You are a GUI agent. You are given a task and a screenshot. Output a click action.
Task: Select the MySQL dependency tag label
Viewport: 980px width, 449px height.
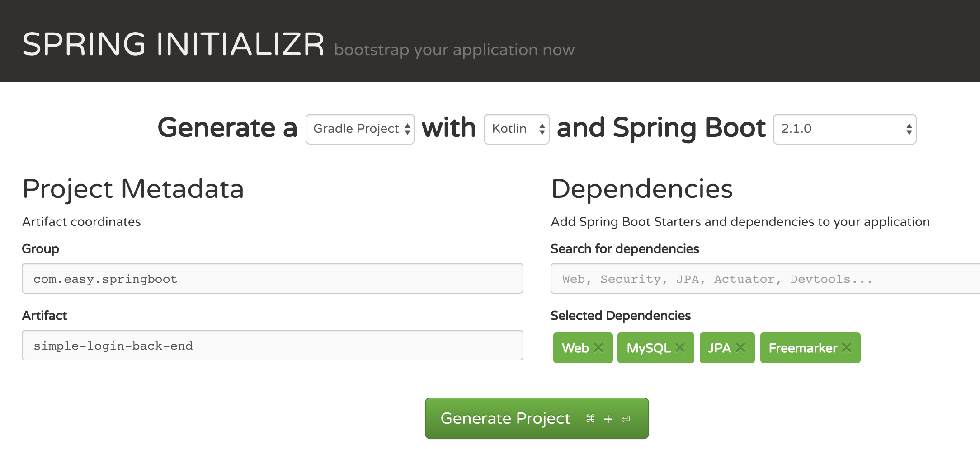(x=648, y=348)
